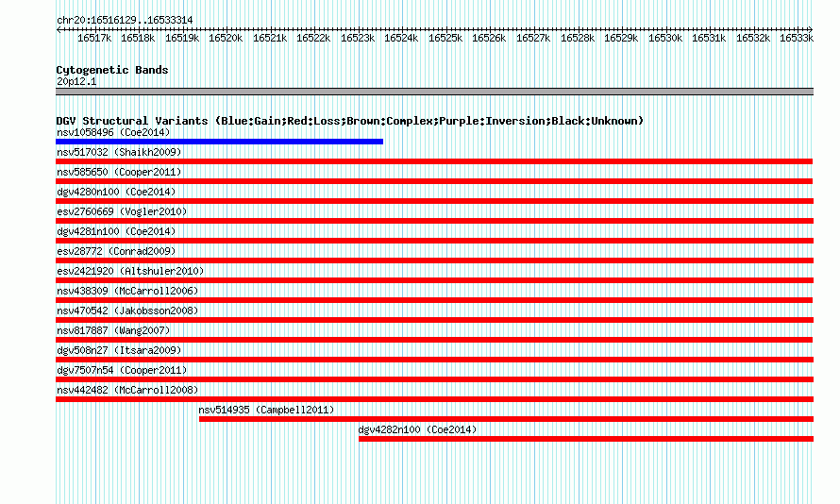Click the 16525k ruler position
Screen dimensions: 840x504
(445, 38)
